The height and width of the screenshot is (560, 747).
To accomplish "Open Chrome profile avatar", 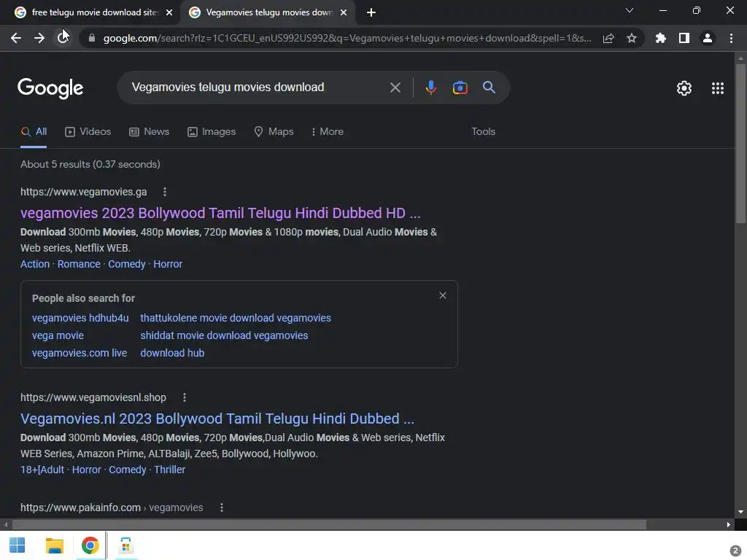I will pyautogui.click(x=708, y=38).
